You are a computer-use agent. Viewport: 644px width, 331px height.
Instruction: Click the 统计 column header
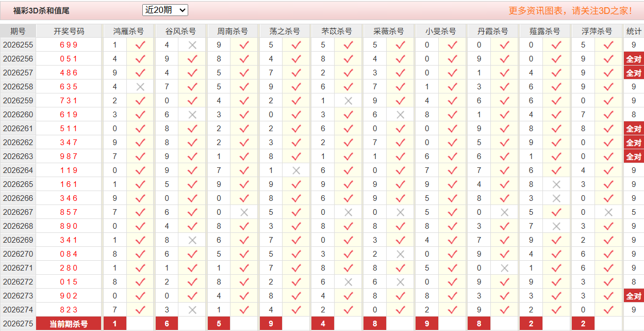[634, 31]
